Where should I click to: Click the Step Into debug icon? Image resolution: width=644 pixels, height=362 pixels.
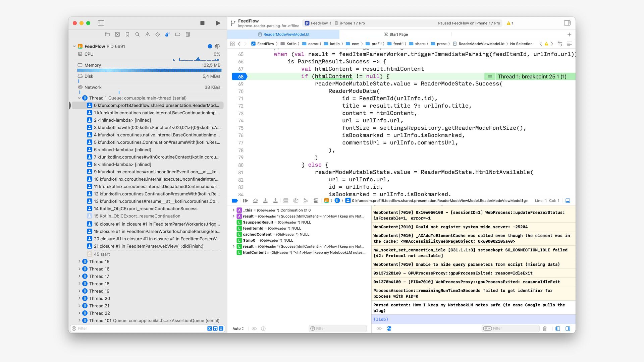(265, 201)
